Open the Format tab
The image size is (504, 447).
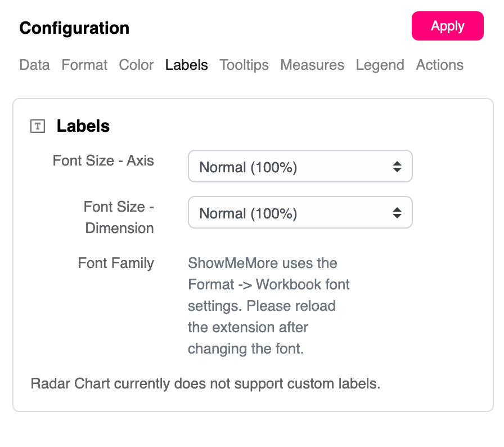pyautogui.click(x=84, y=65)
